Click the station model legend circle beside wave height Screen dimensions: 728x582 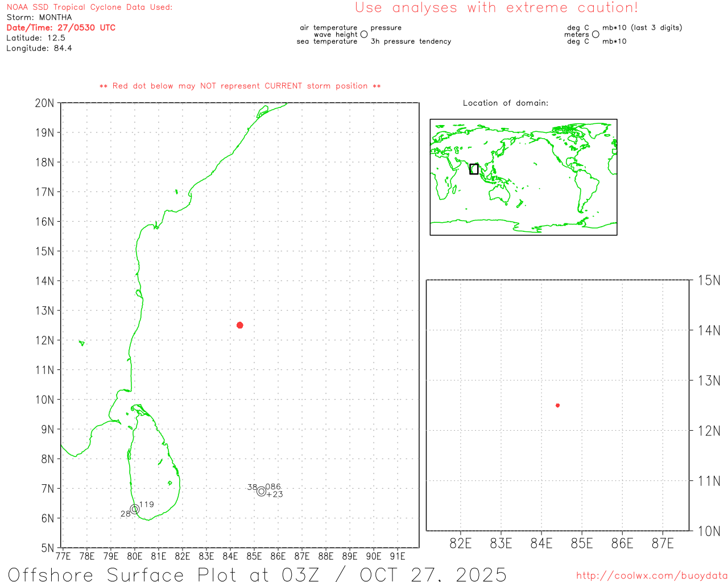[x=364, y=35]
